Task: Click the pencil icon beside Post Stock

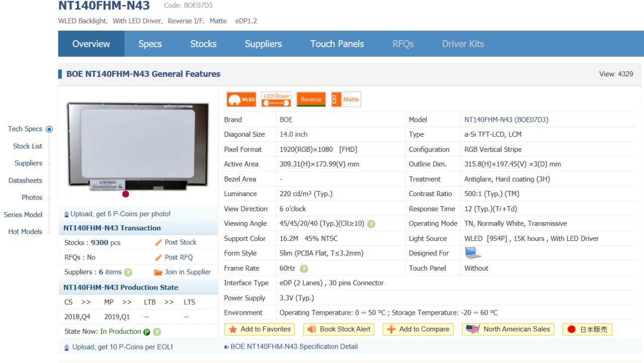Action: [158, 242]
